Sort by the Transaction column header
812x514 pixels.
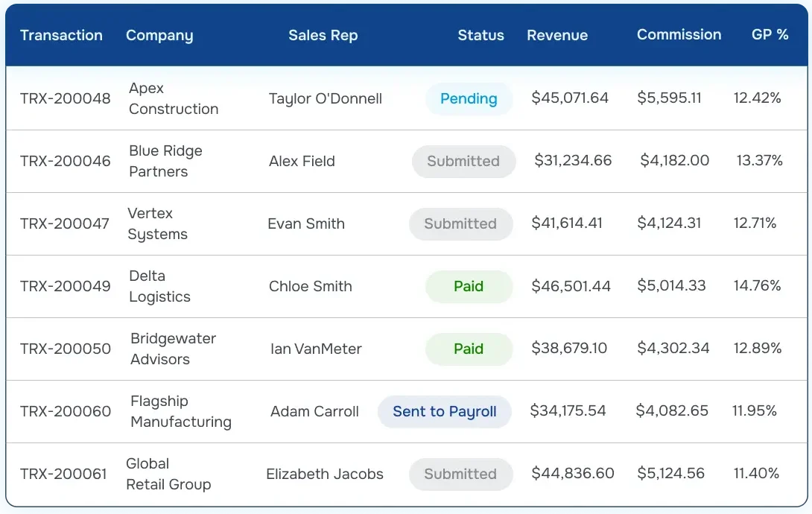pos(61,35)
